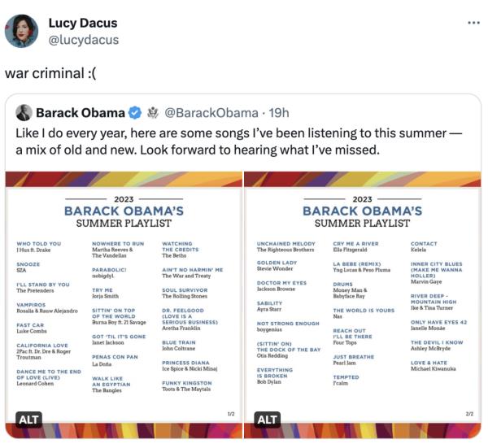The height and width of the screenshot is (448, 488).
Task: Open the Barack Obama name in quoted tweet
Action: pos(81,112)
